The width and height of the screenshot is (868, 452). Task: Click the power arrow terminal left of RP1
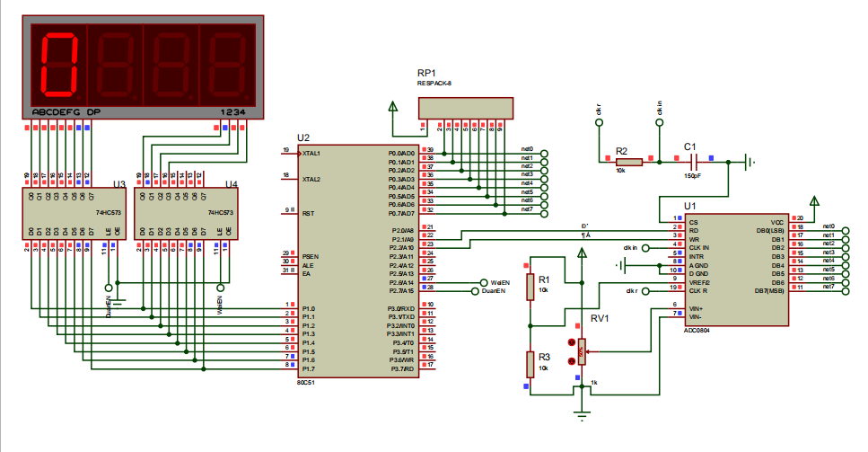click(x=392, y=107)
